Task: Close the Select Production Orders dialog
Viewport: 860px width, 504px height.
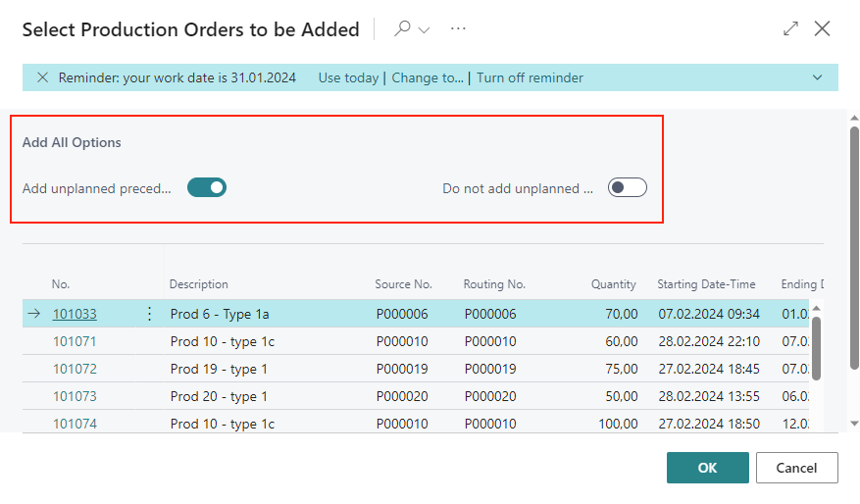Action: click(822, 28)
